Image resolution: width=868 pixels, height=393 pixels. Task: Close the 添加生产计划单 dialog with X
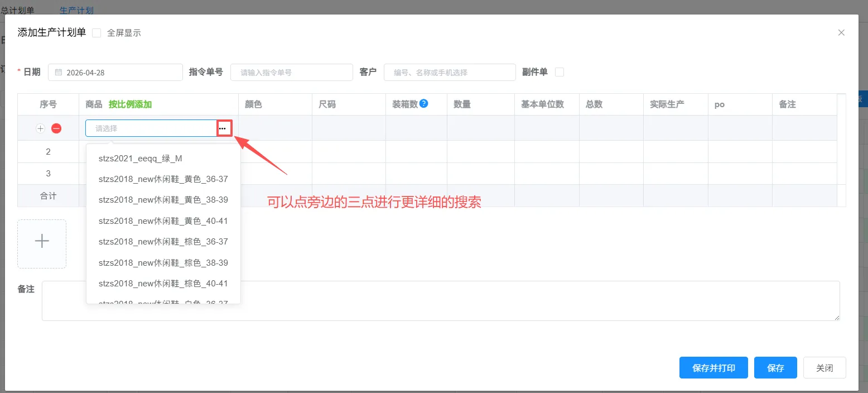click(841, 32)
